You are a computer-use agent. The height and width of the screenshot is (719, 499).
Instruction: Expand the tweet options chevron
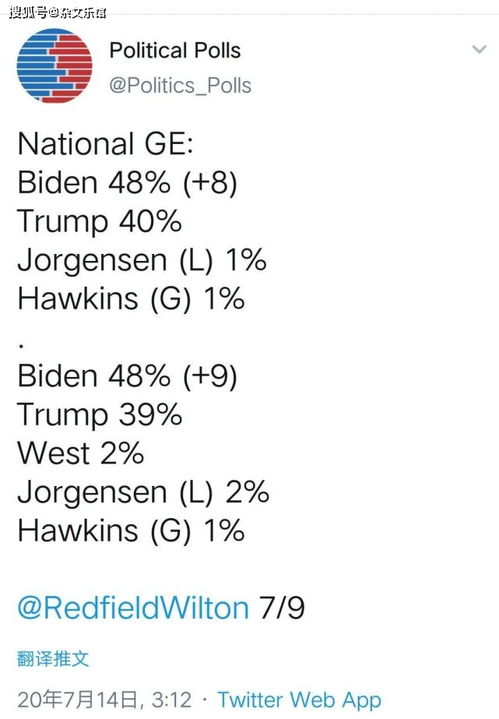click(479, 49)
